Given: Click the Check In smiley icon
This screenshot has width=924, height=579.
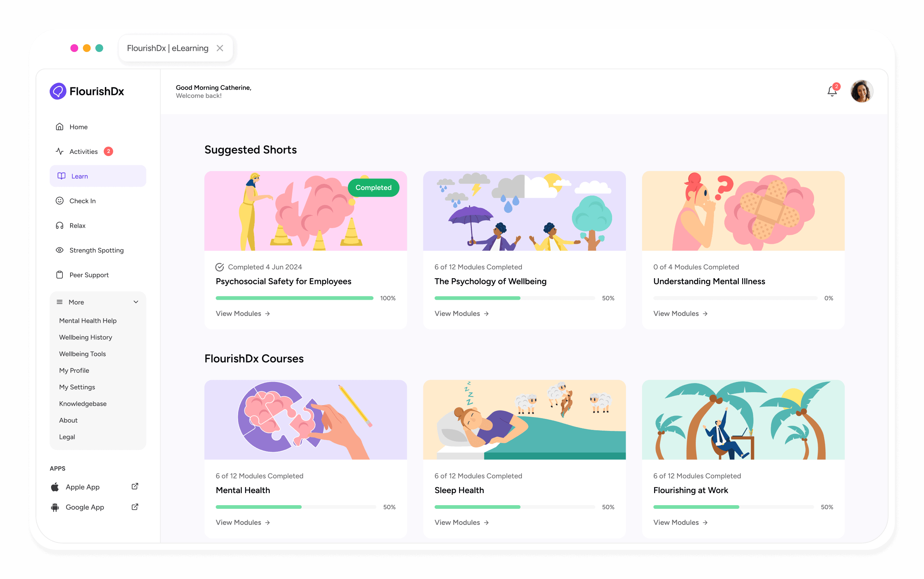Looking at the screenshot, I should click(x=60, y=201).
